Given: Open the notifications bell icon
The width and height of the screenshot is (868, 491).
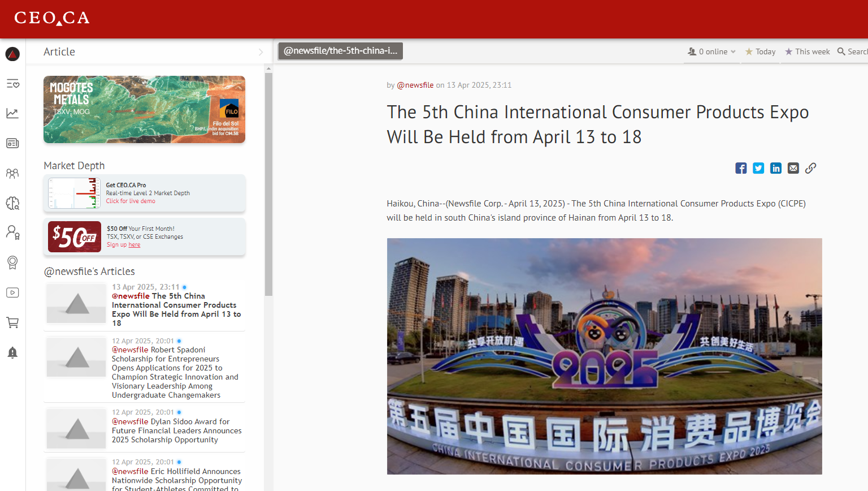Looking at the screenshot, I should 12,352.
